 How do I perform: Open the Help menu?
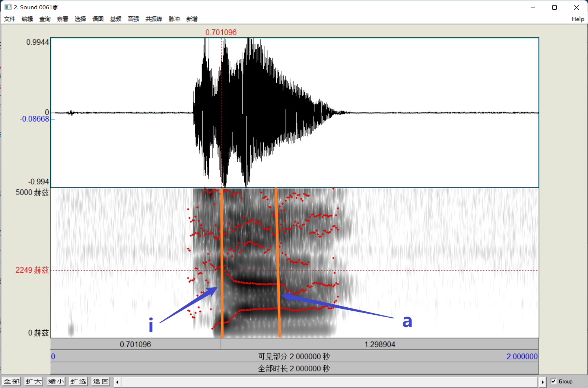(x=578, y=19)
